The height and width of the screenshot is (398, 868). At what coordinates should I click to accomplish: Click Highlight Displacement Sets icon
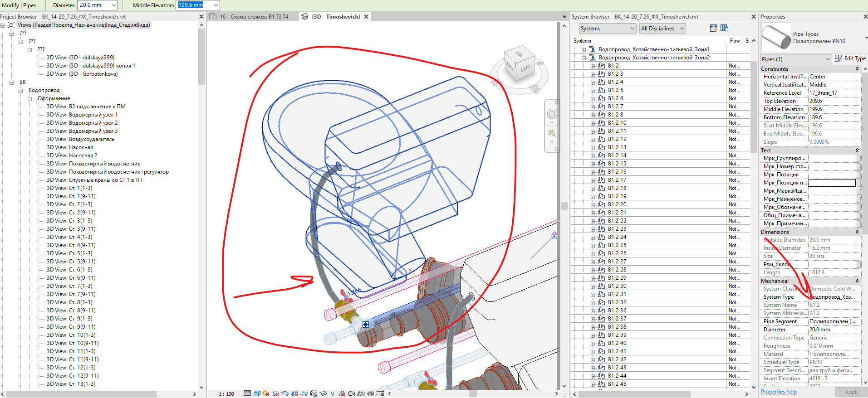[371, 393]
